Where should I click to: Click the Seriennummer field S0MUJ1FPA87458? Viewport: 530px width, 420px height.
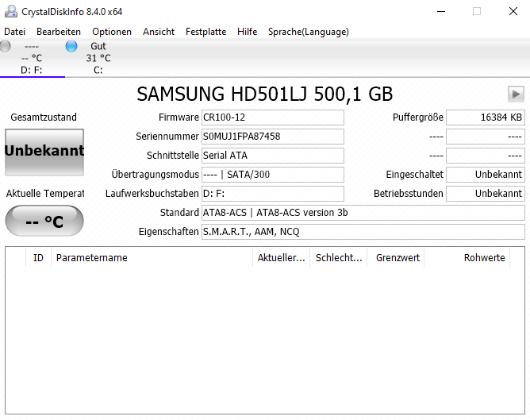pos(273,137)
